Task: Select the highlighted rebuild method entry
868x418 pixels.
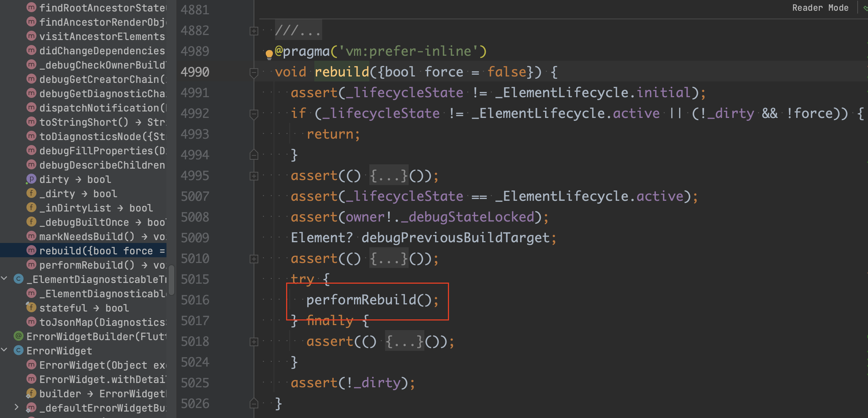Action: (x=83, y=250)
